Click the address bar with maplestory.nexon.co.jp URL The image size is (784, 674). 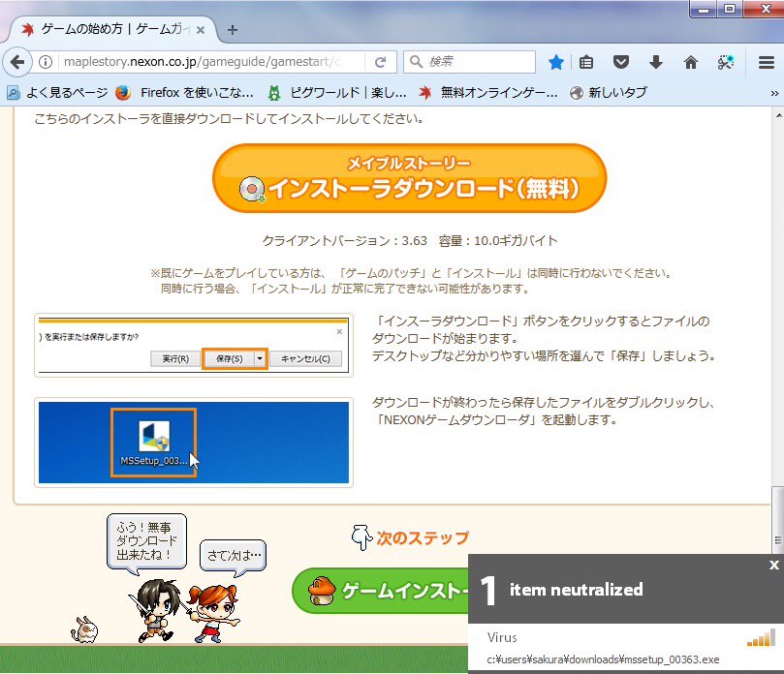point(203,62)
